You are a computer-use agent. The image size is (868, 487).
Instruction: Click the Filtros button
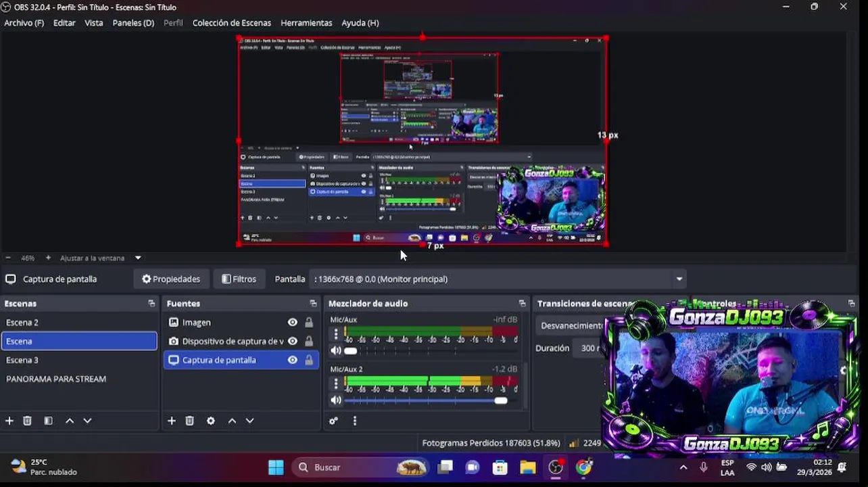pos(239,279)
